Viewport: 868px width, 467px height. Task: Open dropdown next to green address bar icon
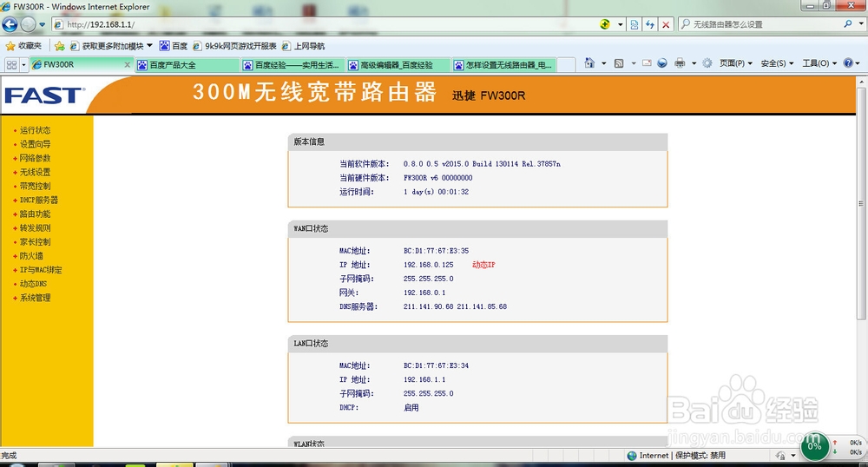point(620,24)
